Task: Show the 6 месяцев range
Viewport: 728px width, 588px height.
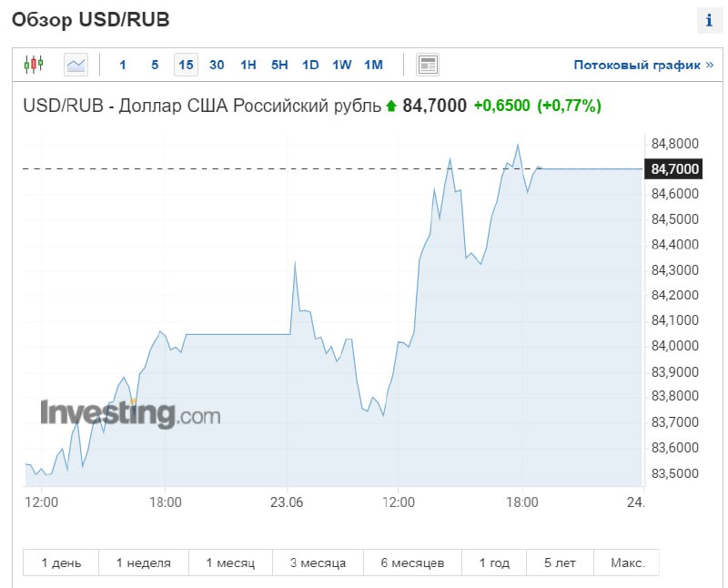Action: (413, 563)
